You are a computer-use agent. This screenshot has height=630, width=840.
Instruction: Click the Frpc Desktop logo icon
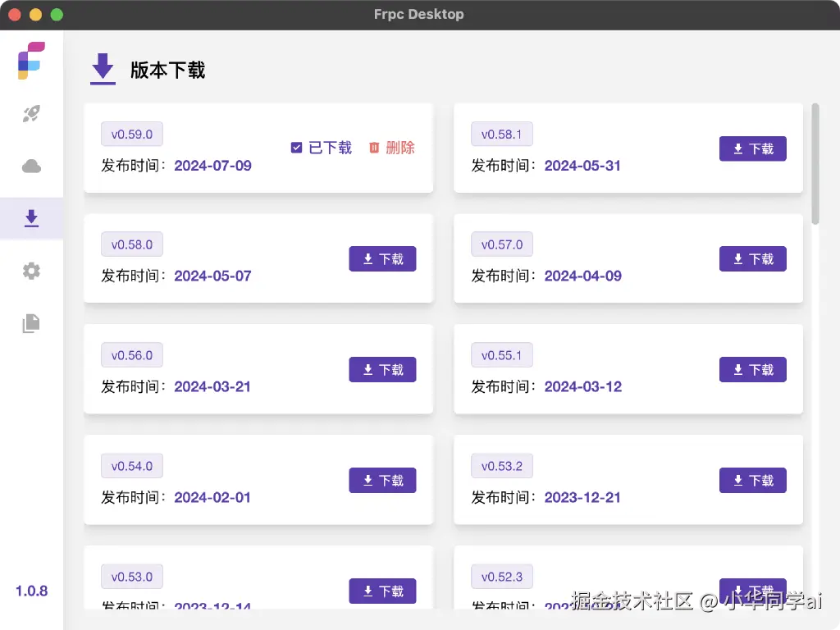click(31, 61)
